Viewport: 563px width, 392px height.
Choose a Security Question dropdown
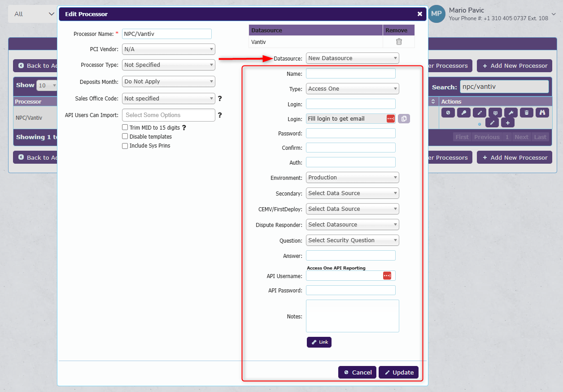tap(353, 240)
